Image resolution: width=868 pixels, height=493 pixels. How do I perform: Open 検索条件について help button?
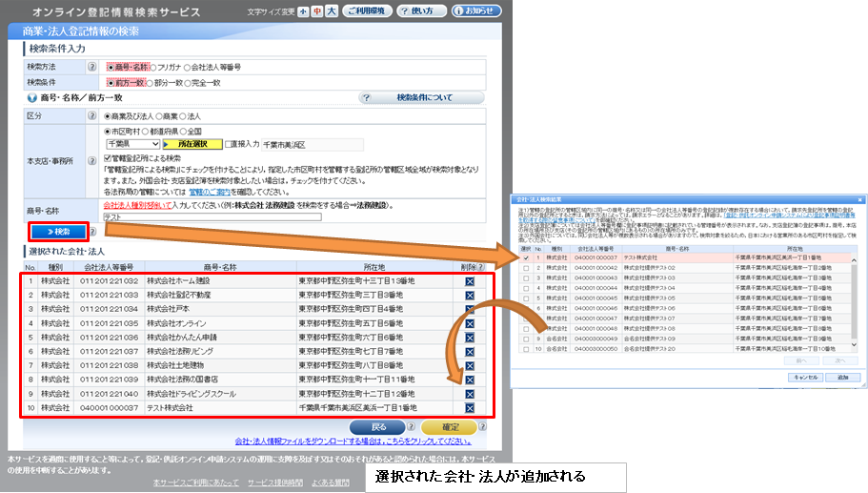tap(421, 97)
